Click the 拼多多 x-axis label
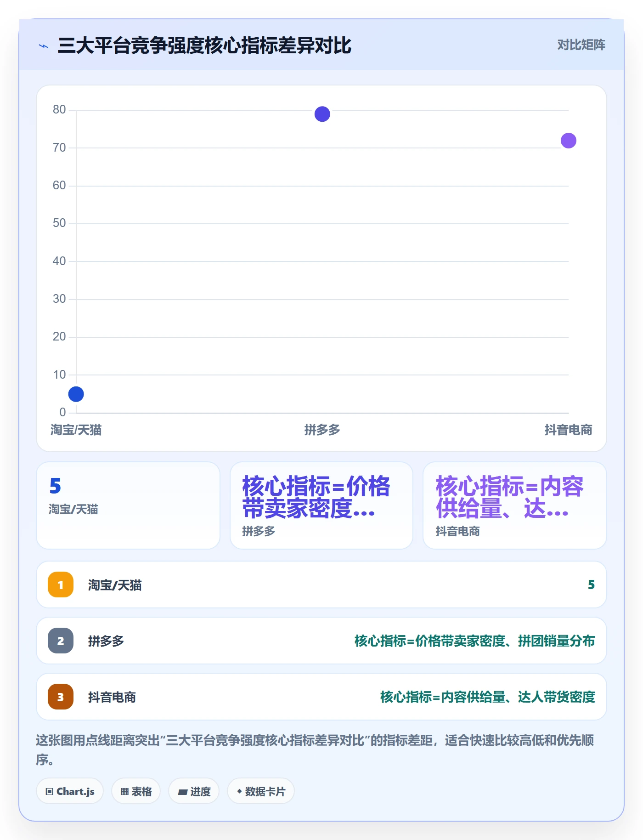643x840 pixels. tap(322, 430)
